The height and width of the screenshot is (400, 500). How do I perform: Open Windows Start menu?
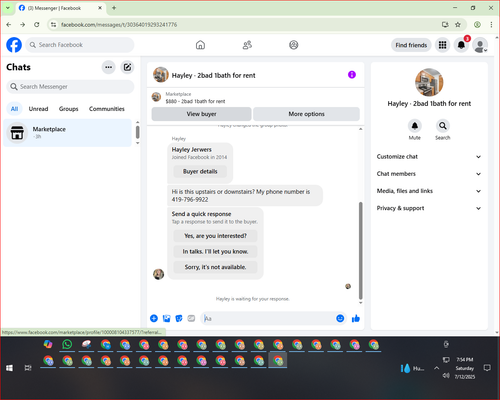pos(9,368)
